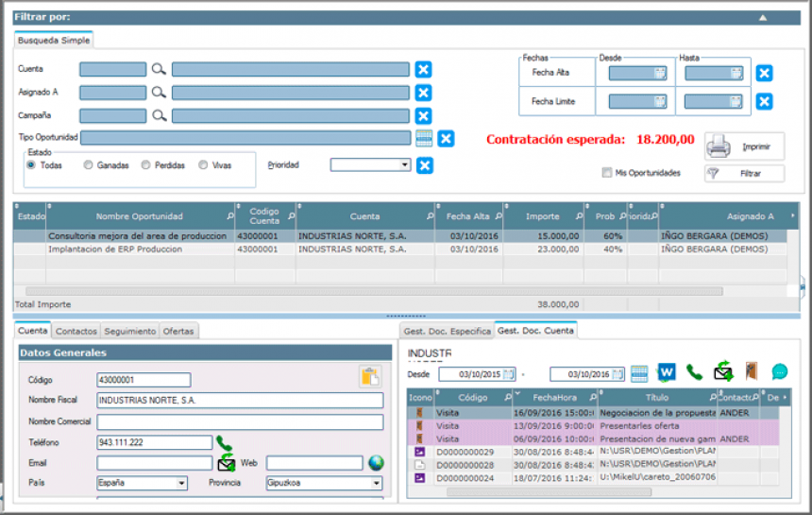Enable the Mis Oportunidades checkbox
Screen dimensions: 812x515
(x=607, y=173)
